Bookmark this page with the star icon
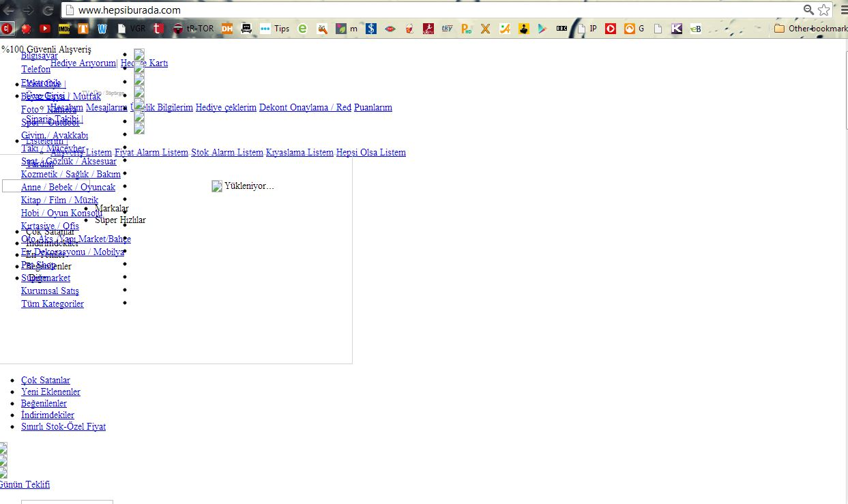The width and height of the screenshot is (848, 504). tap(824, 10)
